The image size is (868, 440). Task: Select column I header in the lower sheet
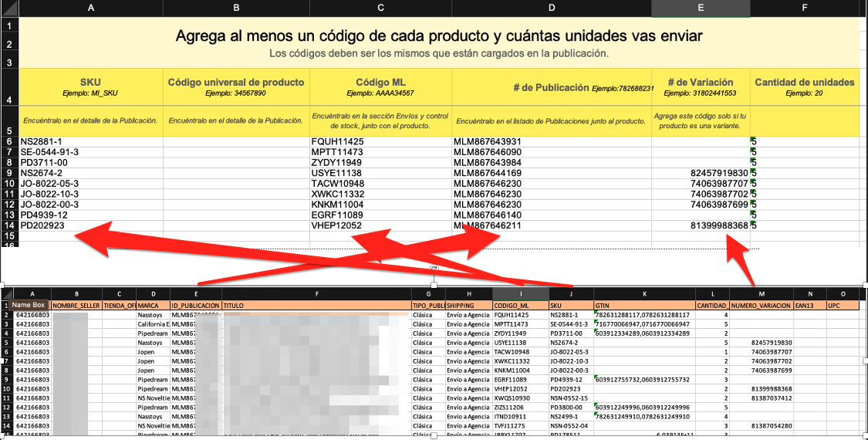click(x=520, y=293)
